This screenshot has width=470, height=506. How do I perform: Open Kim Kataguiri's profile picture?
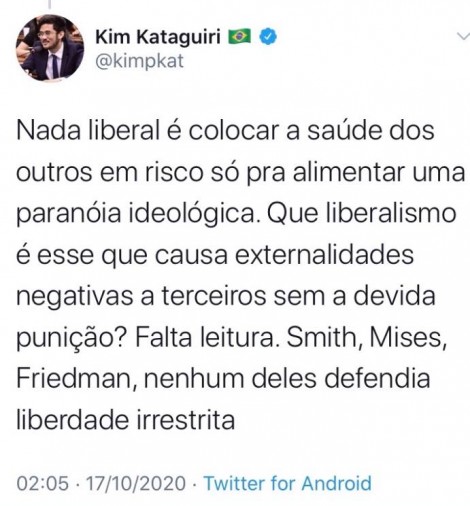coord(50,47)
